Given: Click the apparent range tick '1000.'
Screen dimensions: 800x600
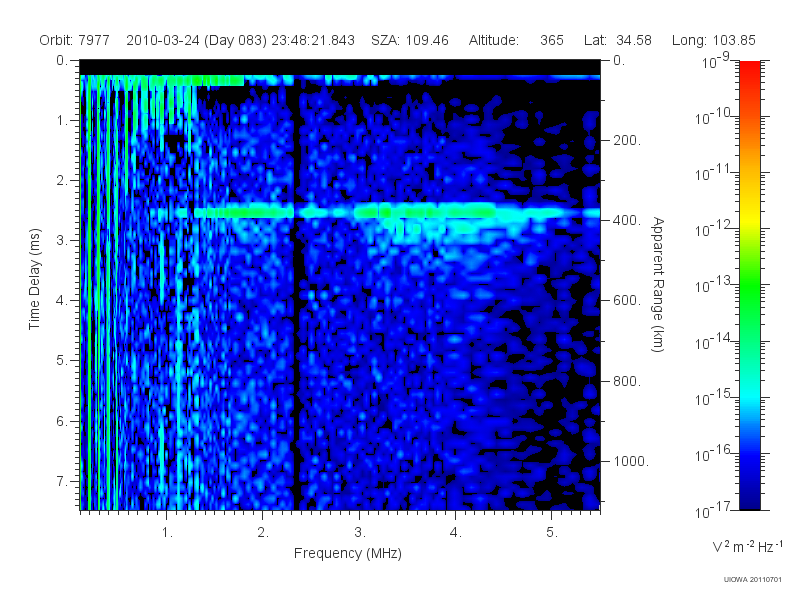Looking at the screenshot, I should point(631,461).
